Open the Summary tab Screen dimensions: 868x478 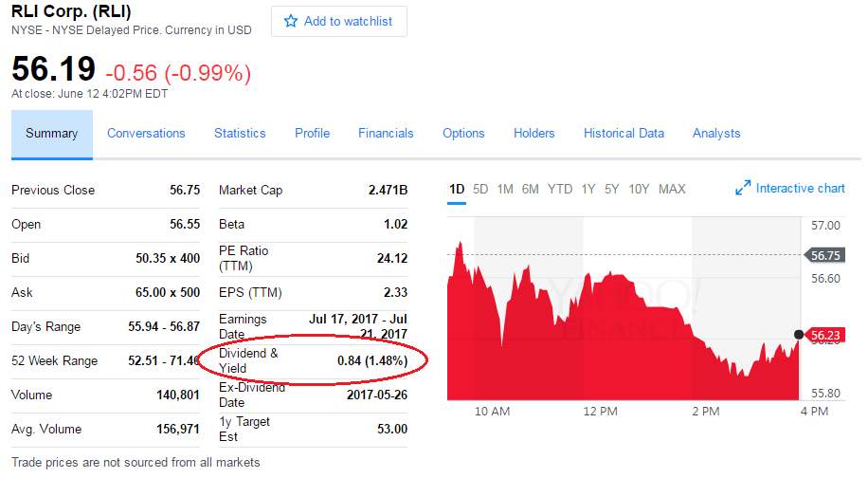point(52,134)
